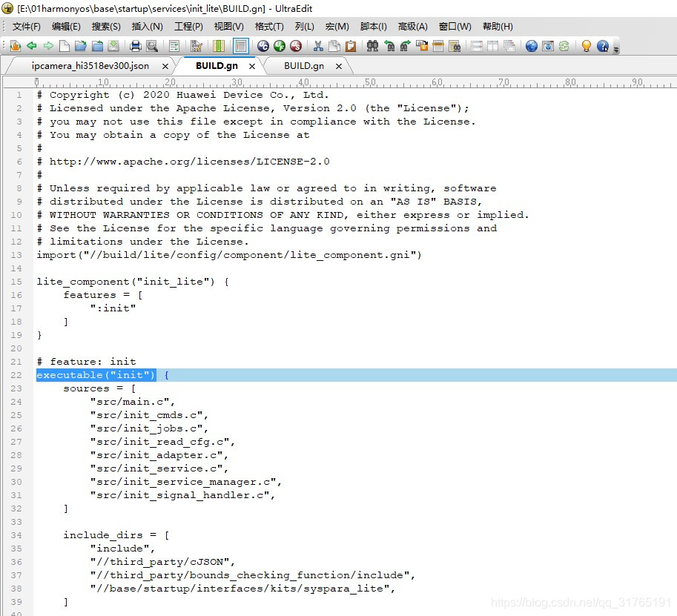Viewport: 677px width, 616px height.
Task: Save the current file
Action: click(113, 45)
